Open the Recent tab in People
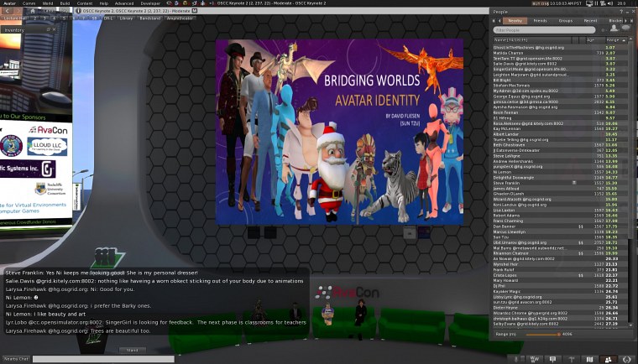This screenshot has width=638, height=364. [590, 19]
